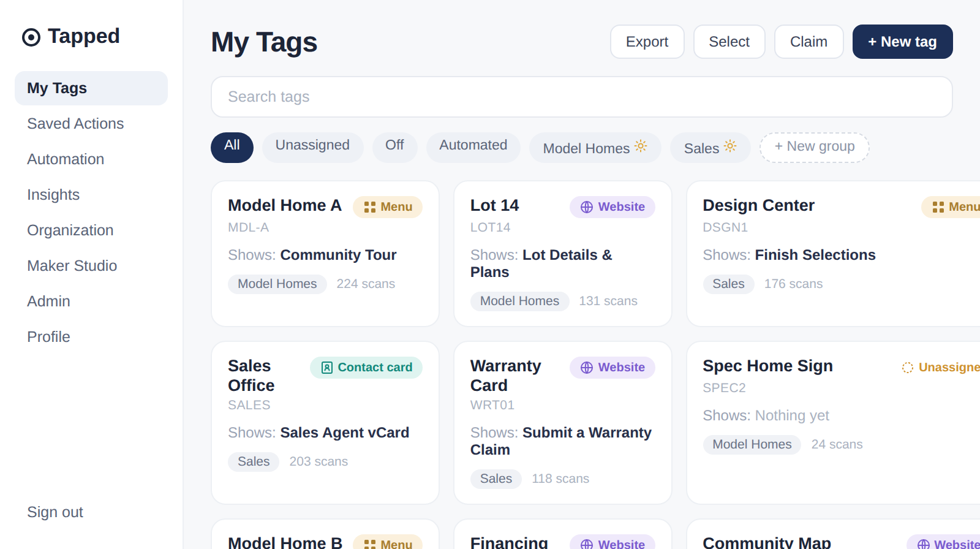This screenshot has width=980, height=549.
Task: Click Sales label on Design Center card
Action: [728, 284]
